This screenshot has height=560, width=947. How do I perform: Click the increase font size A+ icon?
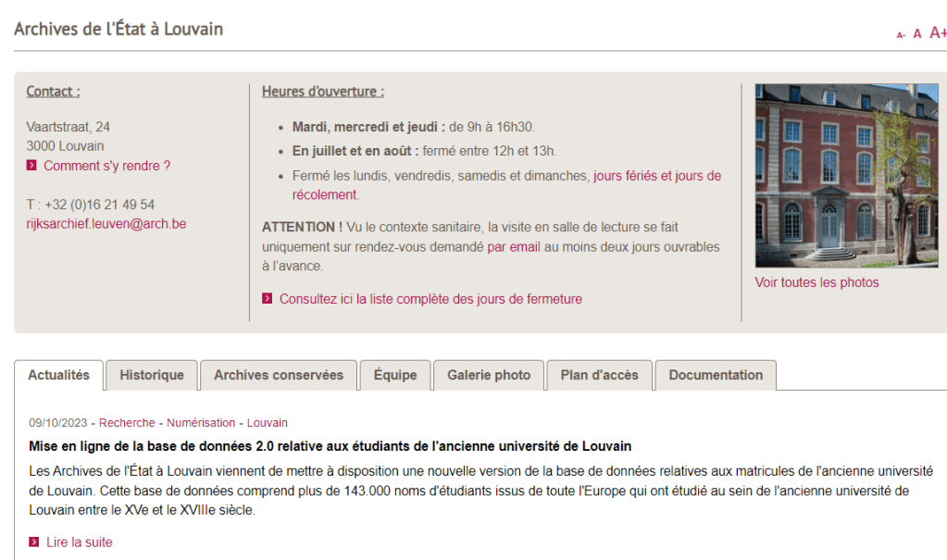(937, 33)
